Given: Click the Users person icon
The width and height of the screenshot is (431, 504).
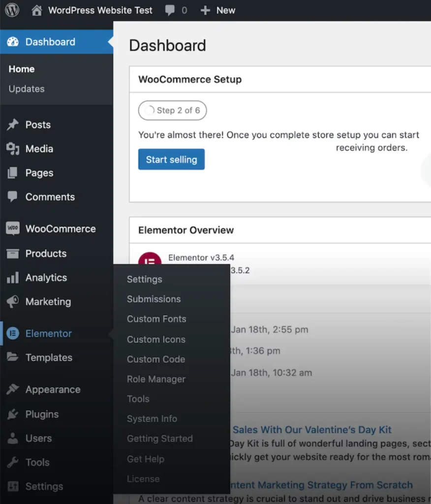Looking at the screenshot, I should tap(12, 438).
